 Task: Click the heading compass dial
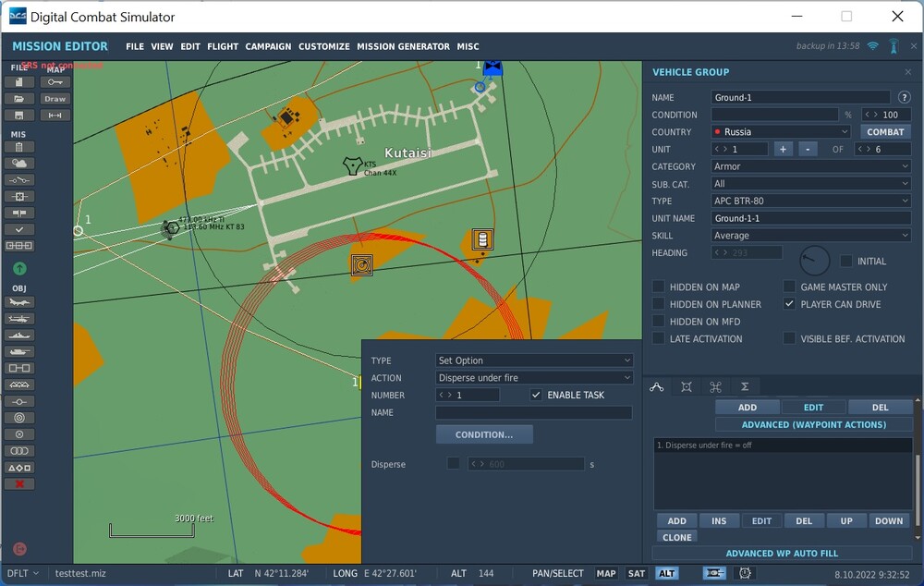(x=814, y=261)
